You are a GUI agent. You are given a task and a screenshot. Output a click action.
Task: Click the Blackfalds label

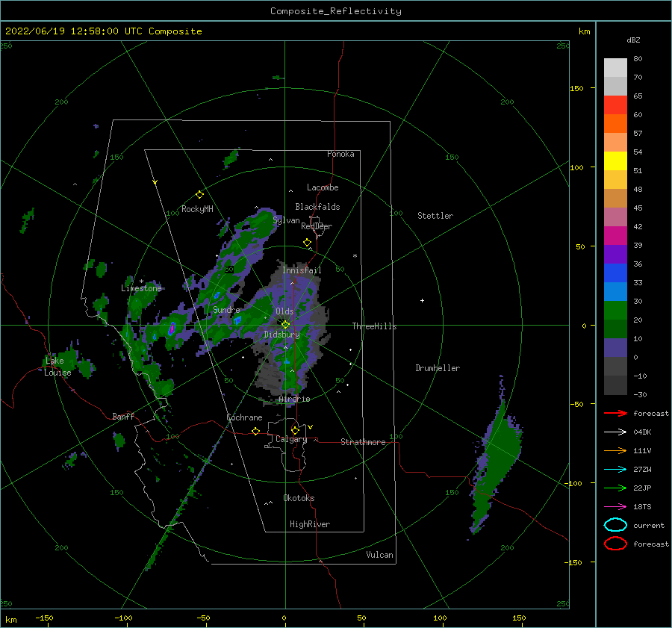click(317, 207)
